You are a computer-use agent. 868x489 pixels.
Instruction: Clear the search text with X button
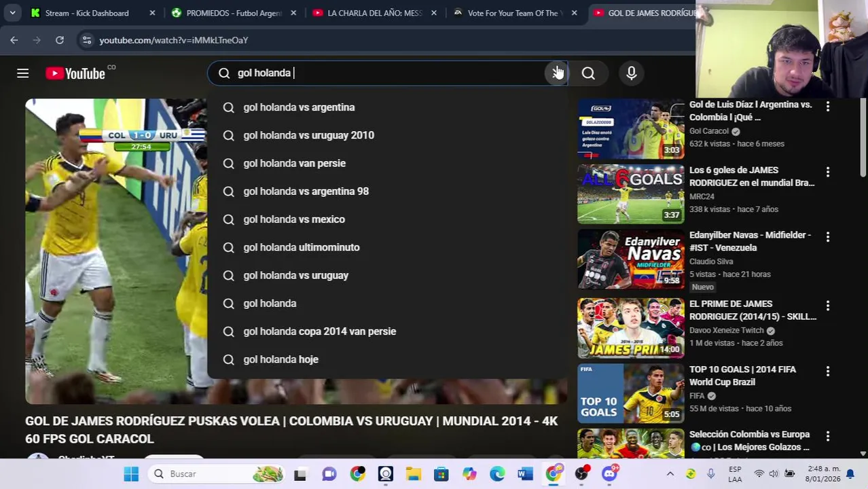[x=556, y=73]
